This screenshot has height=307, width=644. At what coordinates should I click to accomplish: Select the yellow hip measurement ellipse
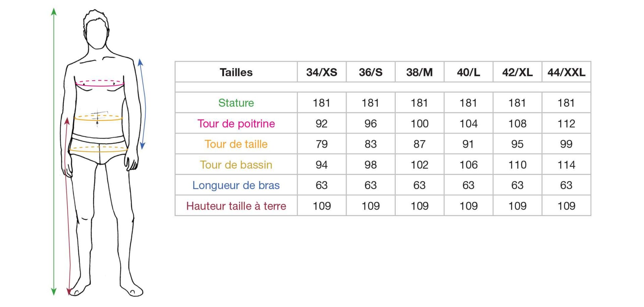[99, 149]
